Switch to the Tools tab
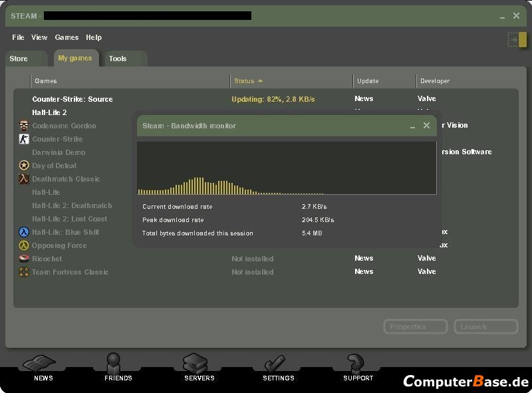This screenshot has width=532, height=393. [x=126, y=59]
